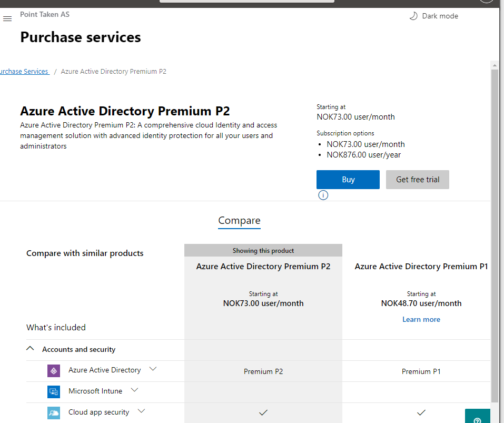The width and height of the screenshot is (504, 423).
Task: Click the scrollbar up arrow
Action: point(495,65)
